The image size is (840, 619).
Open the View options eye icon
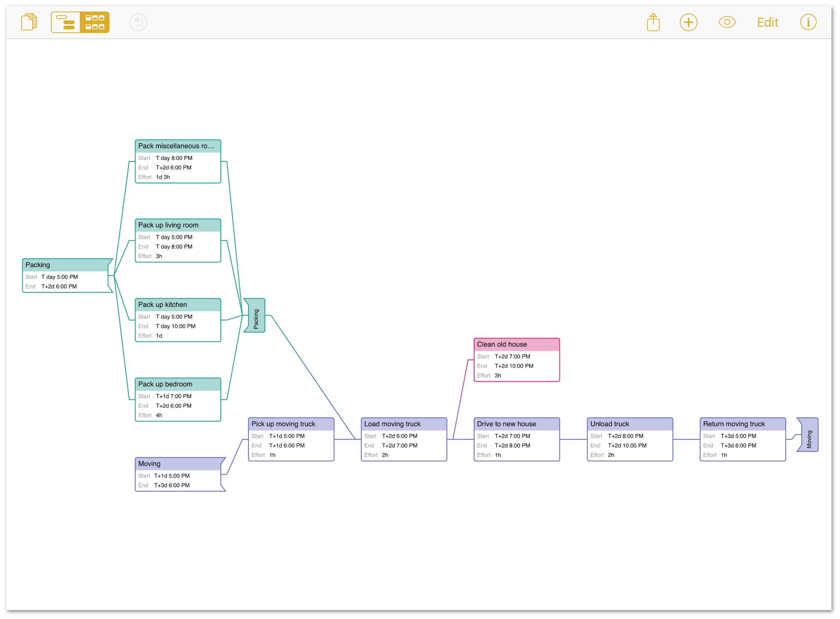(727, 22)
